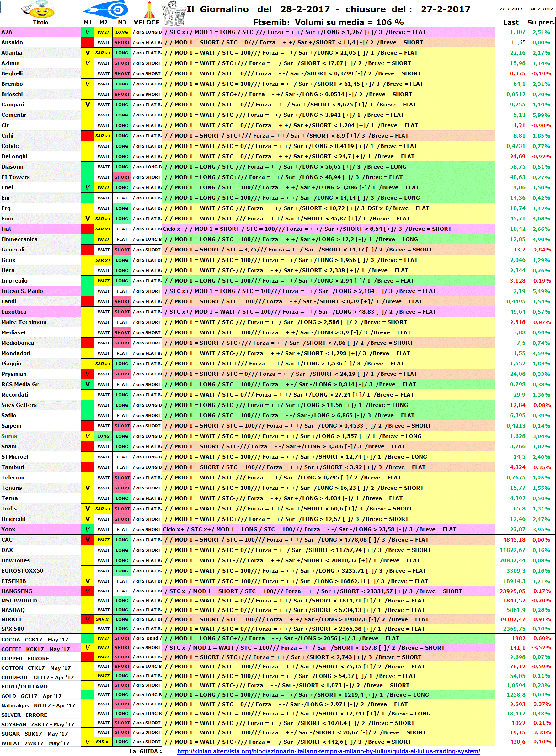The width and height of the screenshot is (556, 756).
Task: Select the 'COPPER ERRORE' row title
Action: point(25,658)
